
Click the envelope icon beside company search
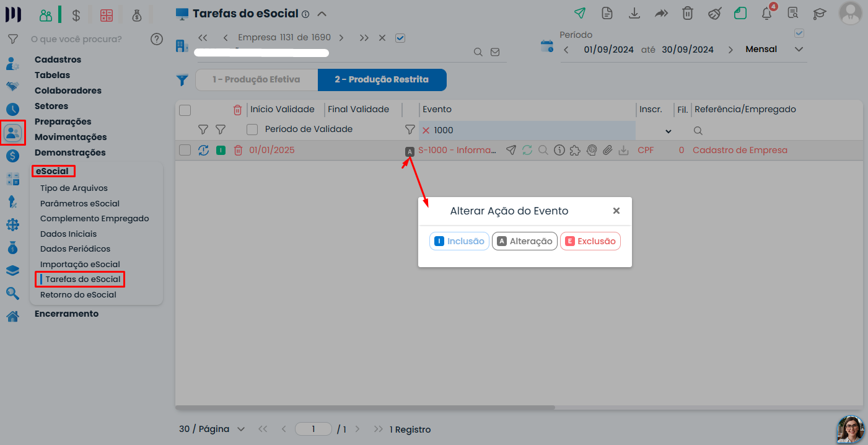pos(495,52)
